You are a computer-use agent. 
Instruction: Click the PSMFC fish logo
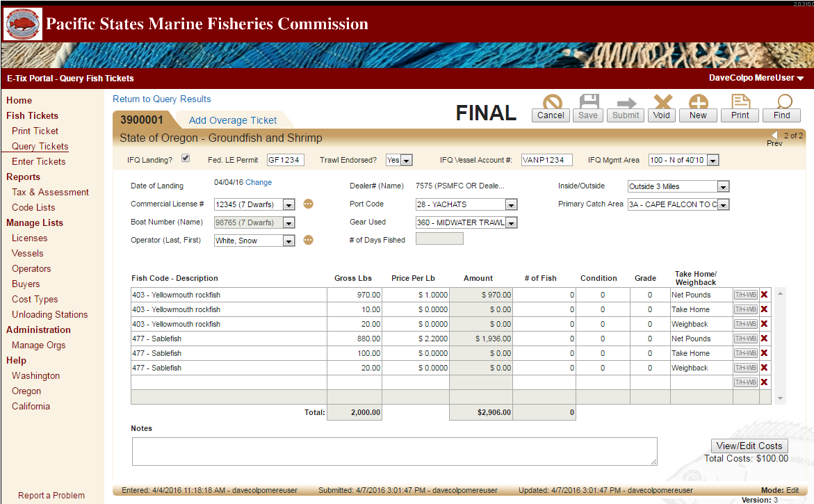click(x=23, y=24)
